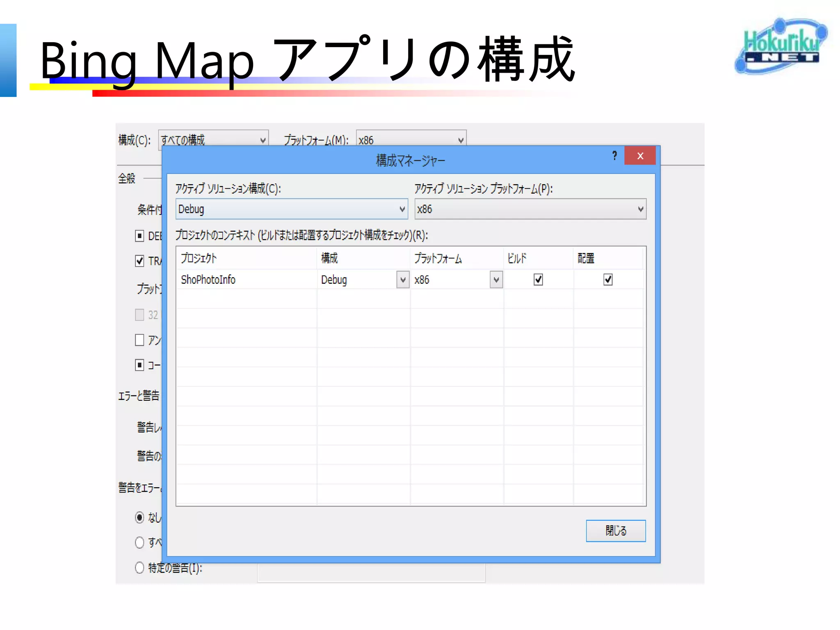This screenshot has height=630, width=840.
Task: Open the アクティブ ソリューション プラットフォーム x86 dropdown
Action: 530,209
